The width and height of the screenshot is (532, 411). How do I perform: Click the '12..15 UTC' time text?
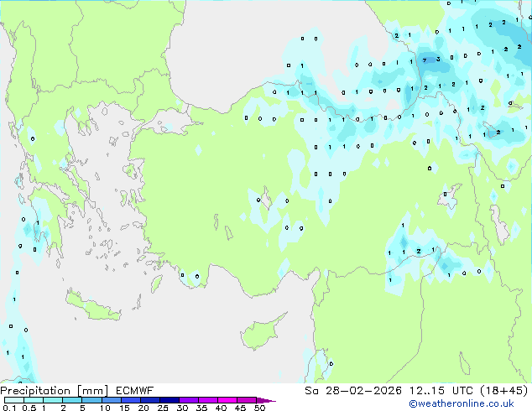pos(441,391)
